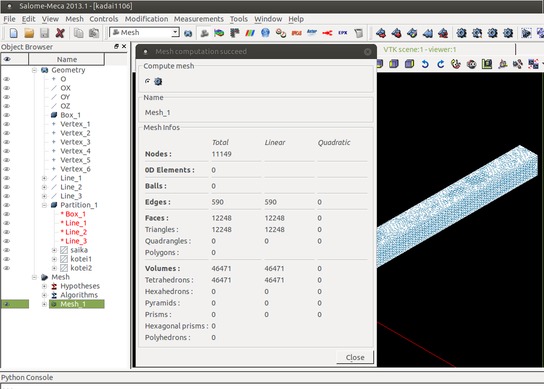Screen dimensions: 544x389
Task: Toggle visibility eye for Partition_1
Action: tap(7, 205)
